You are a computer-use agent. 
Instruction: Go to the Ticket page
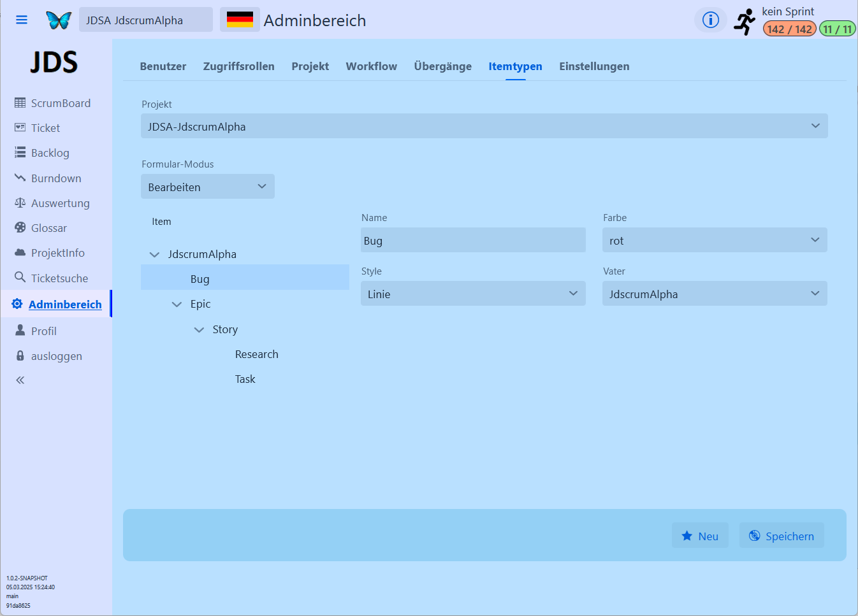pyautogui.click(x=38, y=128)
